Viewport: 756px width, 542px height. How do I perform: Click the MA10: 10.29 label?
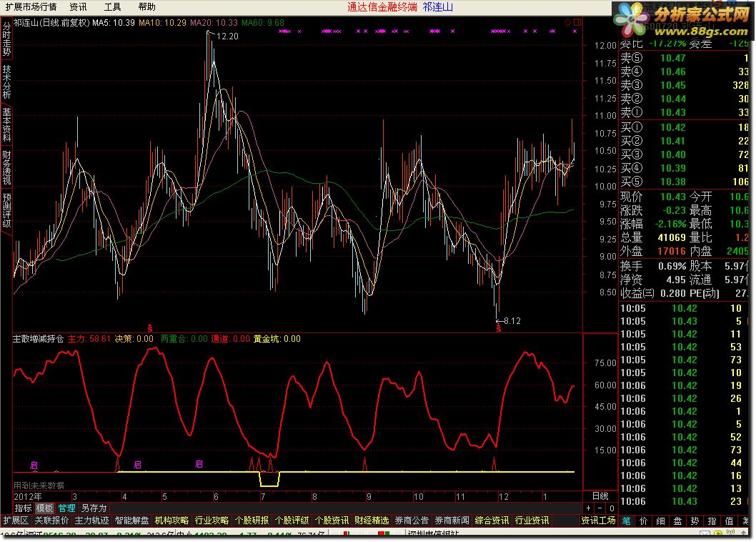[162, 23]
